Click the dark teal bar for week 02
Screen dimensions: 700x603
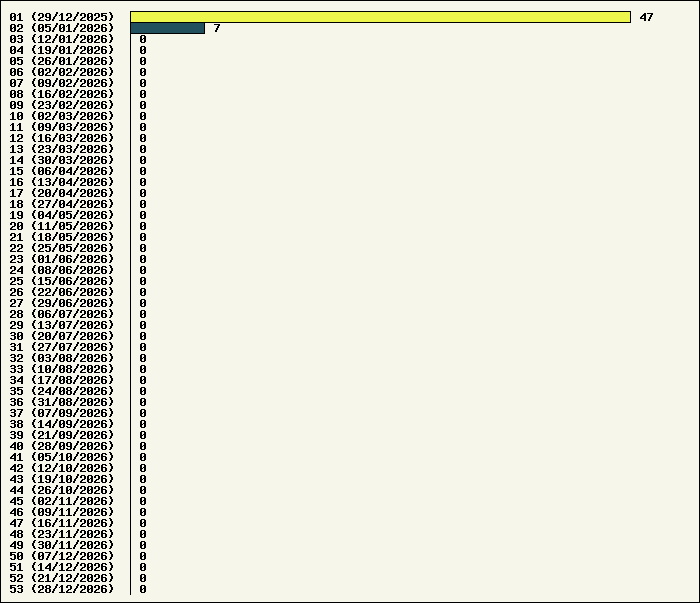(167, 28)
